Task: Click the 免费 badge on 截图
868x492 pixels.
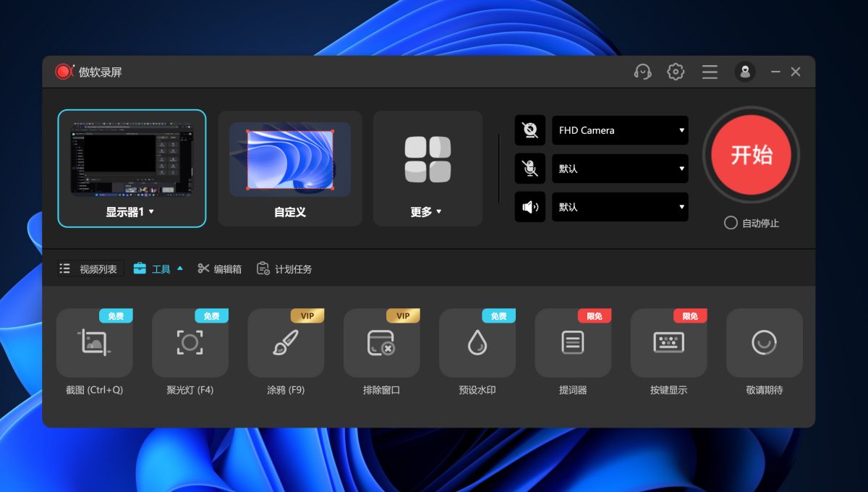Action: 116,316
